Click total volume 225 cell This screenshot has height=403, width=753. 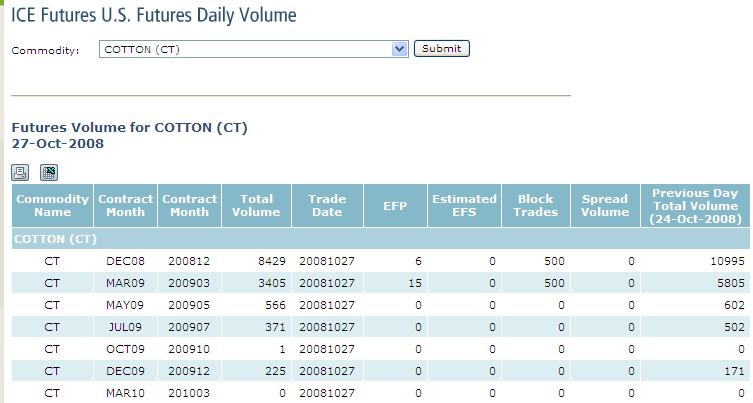tap(256, 371)
